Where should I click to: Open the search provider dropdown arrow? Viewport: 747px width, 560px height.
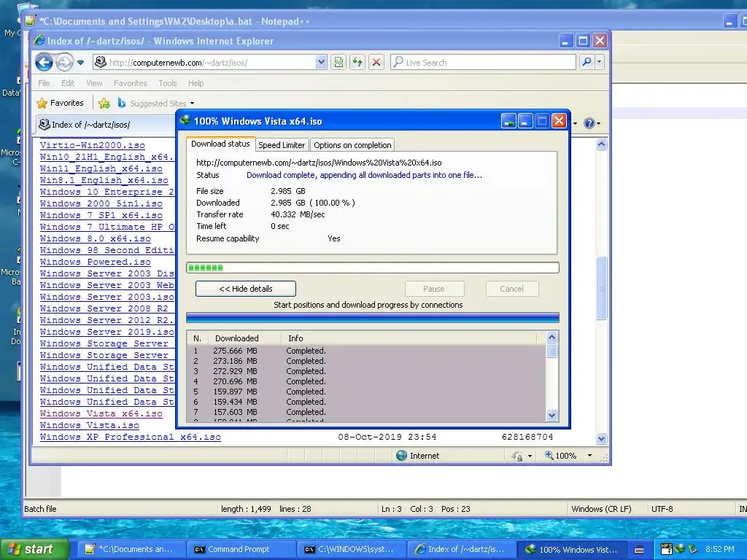point(600,62)
